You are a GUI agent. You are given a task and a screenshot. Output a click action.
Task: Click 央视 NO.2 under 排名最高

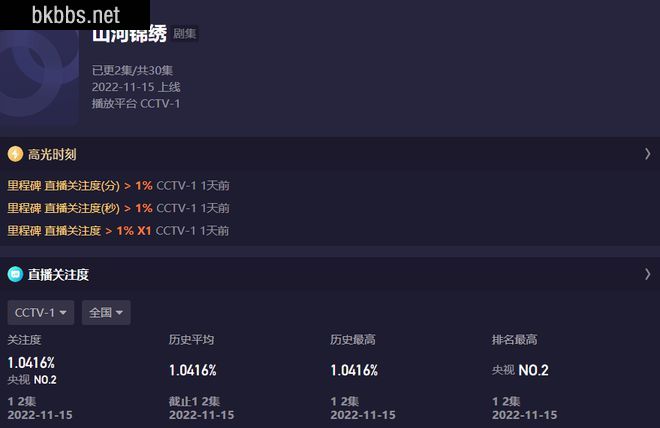click(520, 370)
